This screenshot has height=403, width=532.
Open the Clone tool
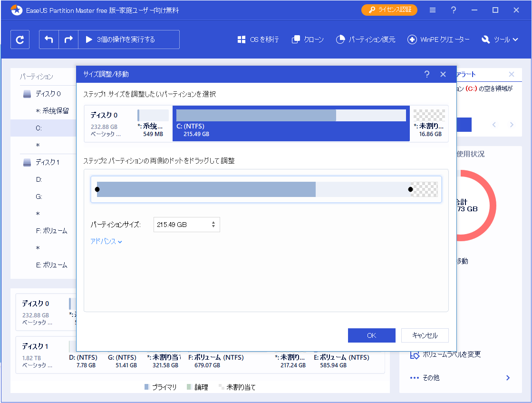click(308, 39)
